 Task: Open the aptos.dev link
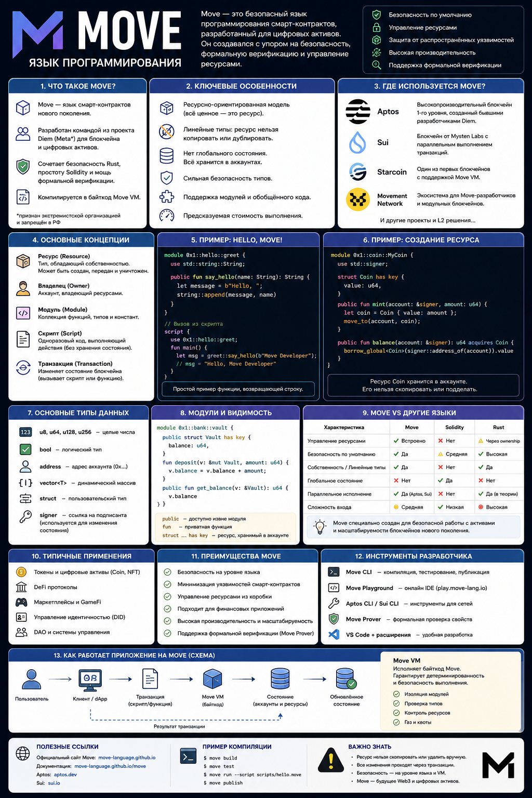[x=65, y=774]
